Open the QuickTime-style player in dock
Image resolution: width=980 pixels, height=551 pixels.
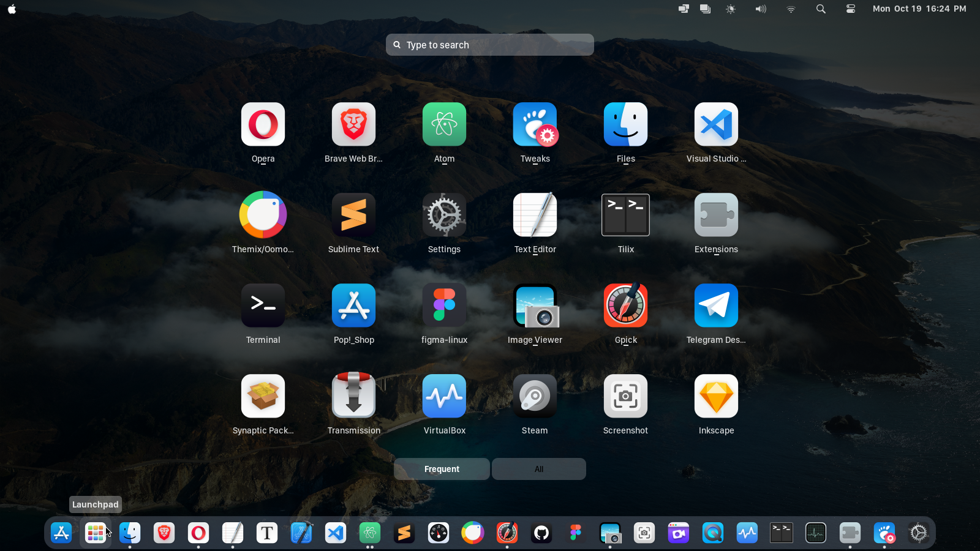click(713, 533)
